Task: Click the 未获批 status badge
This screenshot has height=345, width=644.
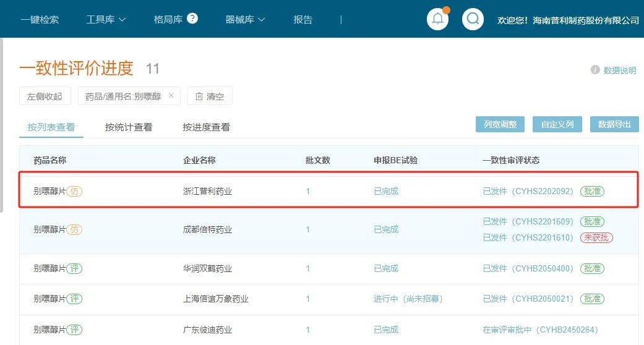Action: (596, 237)
